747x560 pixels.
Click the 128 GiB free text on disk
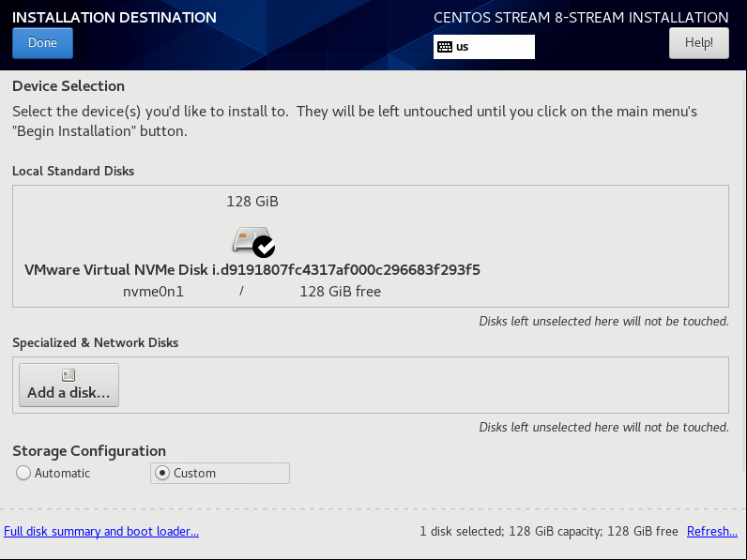[340, 292]
